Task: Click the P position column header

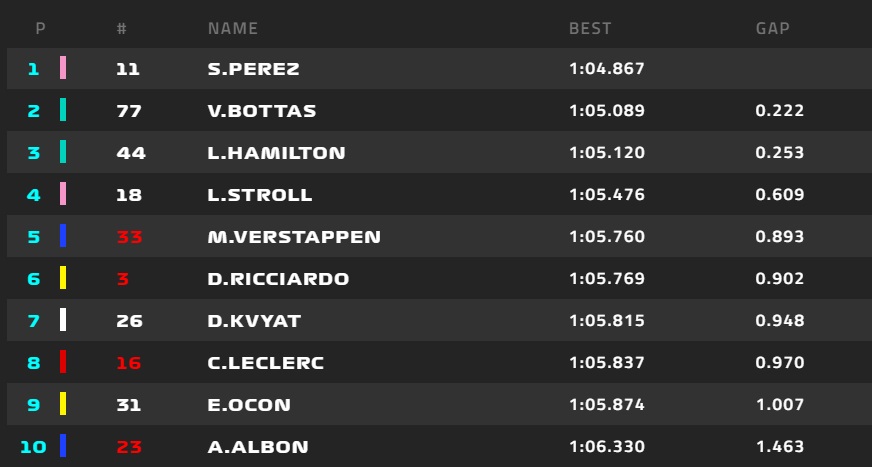Action: click(40, 28)
